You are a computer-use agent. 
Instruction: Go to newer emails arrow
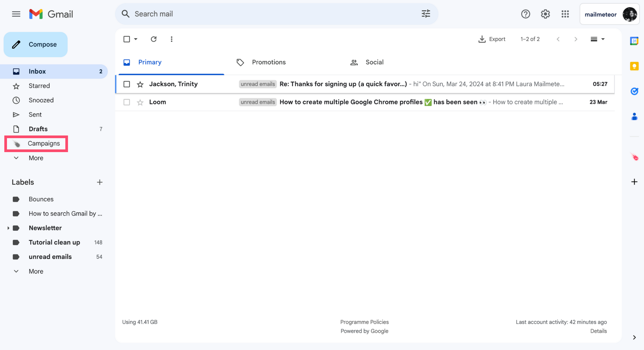(x=558, y=39)
